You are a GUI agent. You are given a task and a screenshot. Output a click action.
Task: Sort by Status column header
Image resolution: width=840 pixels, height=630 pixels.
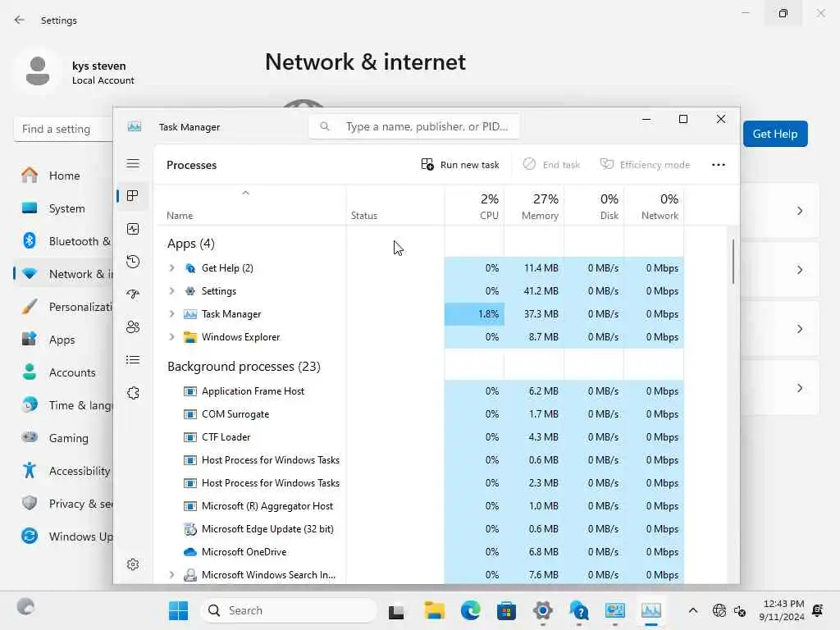pos(395,206)
